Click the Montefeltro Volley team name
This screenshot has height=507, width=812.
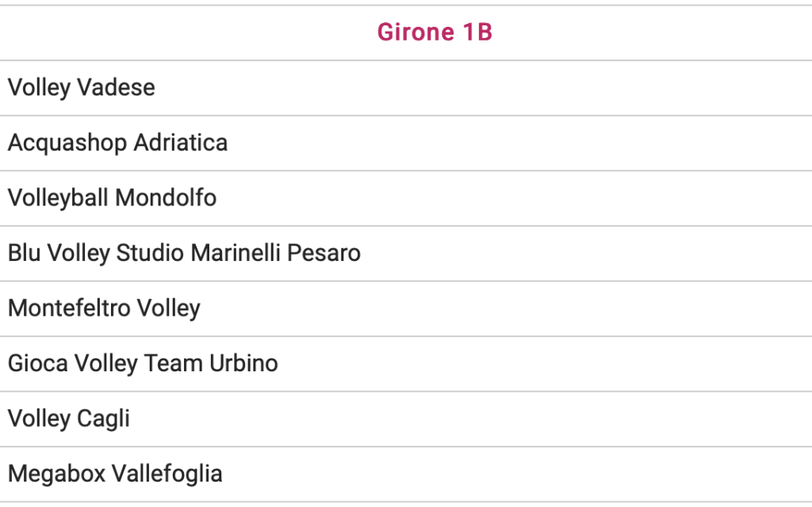[104, 308]
